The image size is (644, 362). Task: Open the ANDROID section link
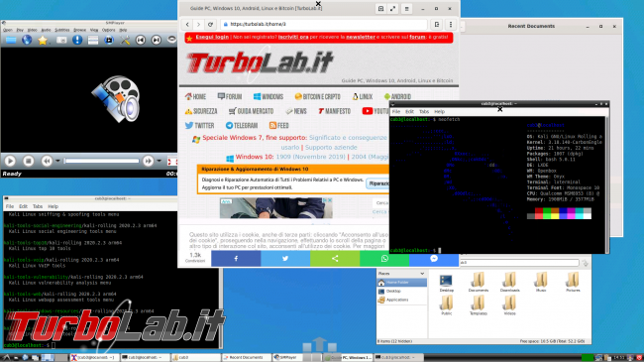(397, 96)
